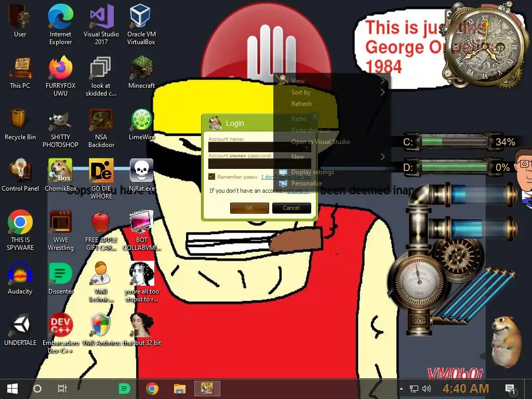This screenshot has width=532, height=399.
Task: Select the FREE APPLE GIFT CAR... icon
Action: (101, 230)
